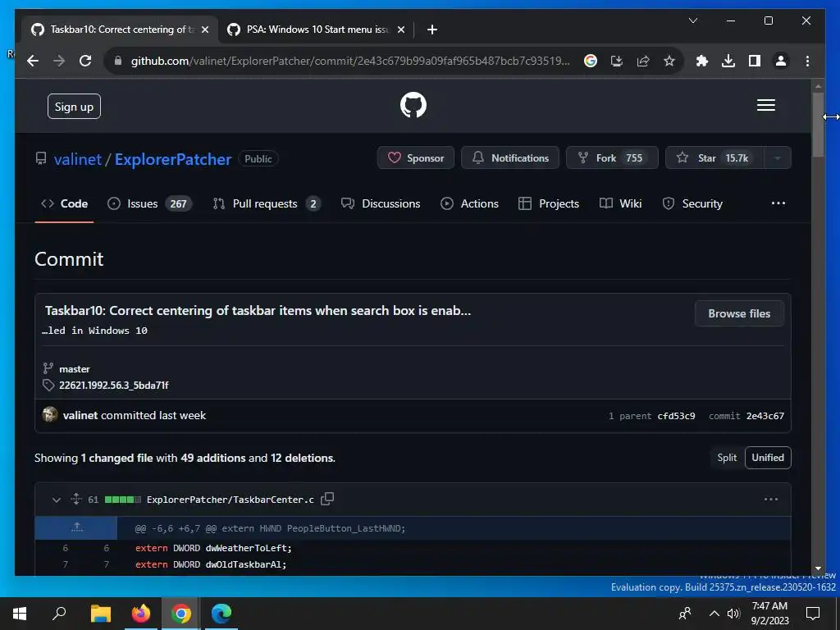Collapse the TaskbarCenter.c file diff
The height and width of the screenshot is (630, 840).
57,500
